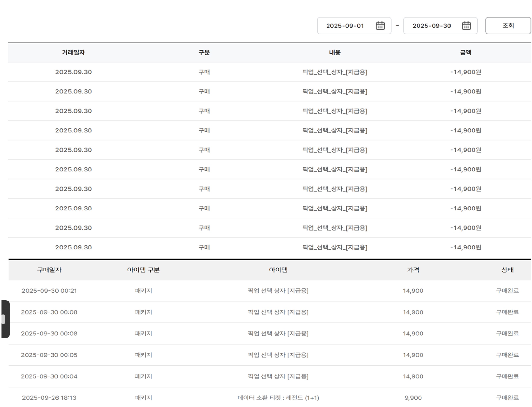The image size is (532, 407).
Task: Click the 가격 column header
Action: 413,270
